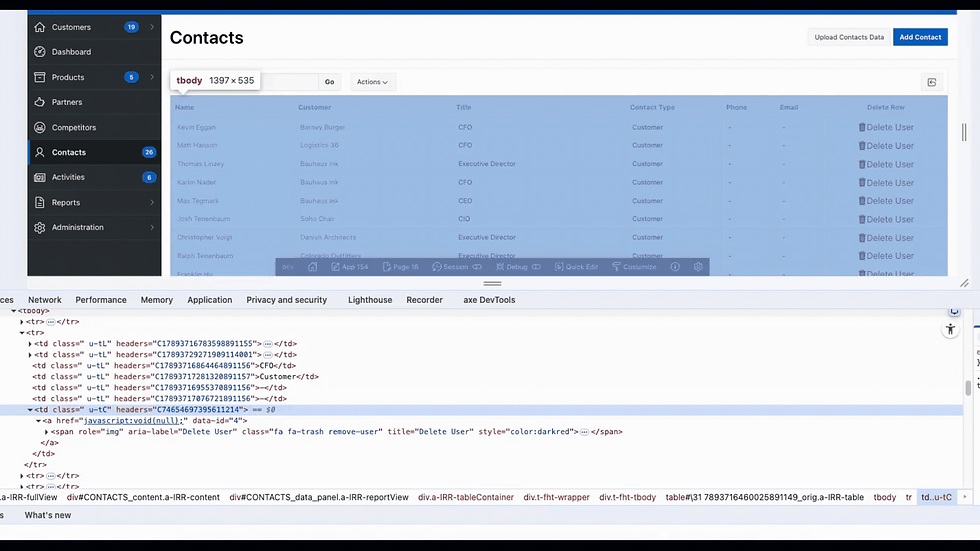This screenshot has width=980, height=551.
Task: Expand the Products submenu chevron
Action: tap(152, 77)
